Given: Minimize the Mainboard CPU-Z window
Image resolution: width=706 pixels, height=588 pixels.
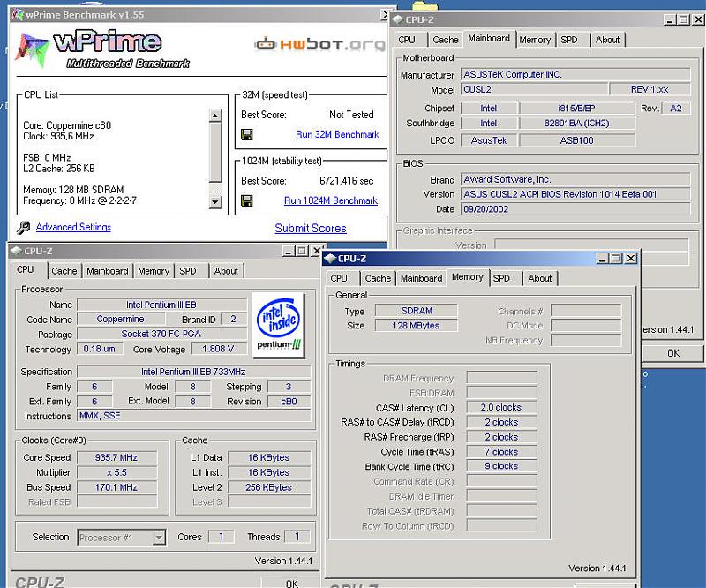Looking at the screenshot, I should pos(670,19).
